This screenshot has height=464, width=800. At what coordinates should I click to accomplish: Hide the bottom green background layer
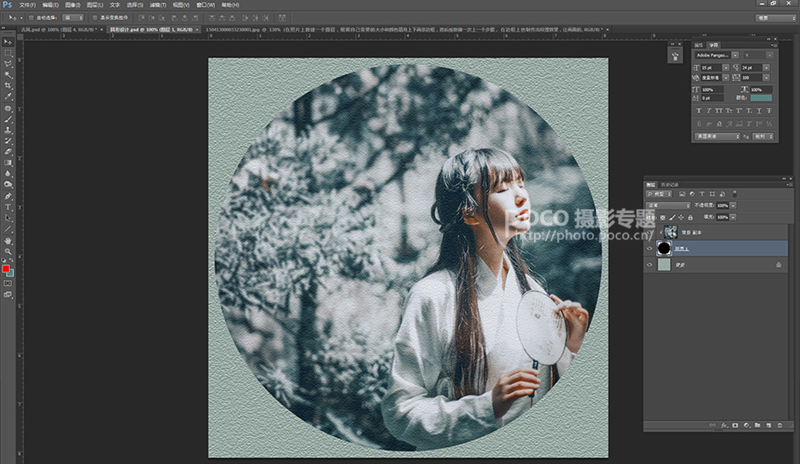click(649, 265)
